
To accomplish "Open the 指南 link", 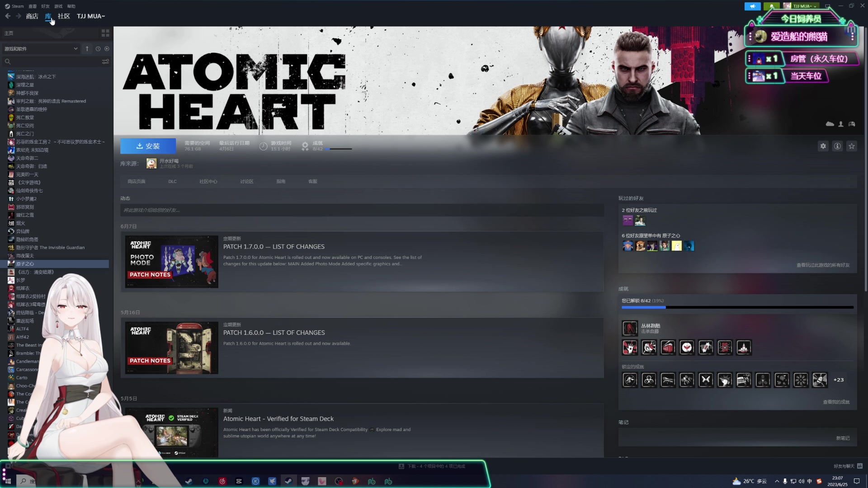I will [281, 182].
